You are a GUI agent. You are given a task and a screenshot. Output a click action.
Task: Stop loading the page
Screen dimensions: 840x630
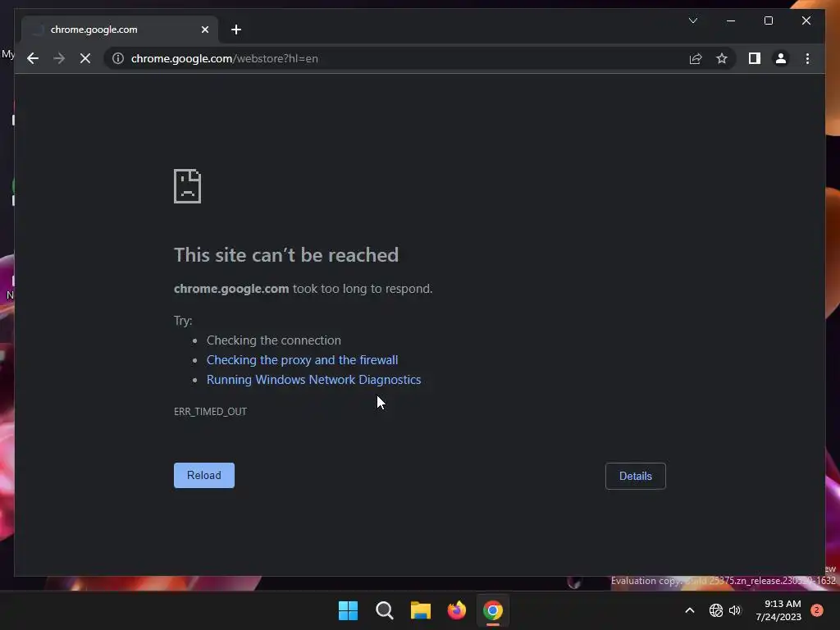pos(85,58)
